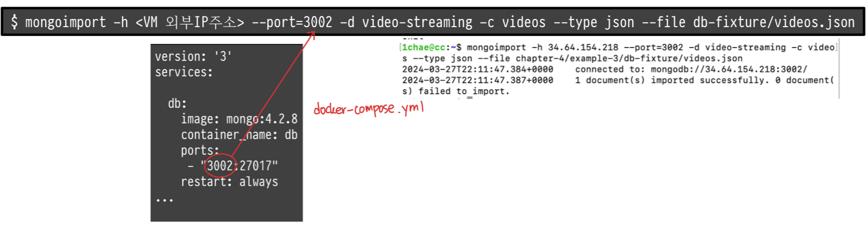Click the IP 34.64.154.218 in the terminal command
The width and height of the screenshot is (868, 231).
[583, 47]
